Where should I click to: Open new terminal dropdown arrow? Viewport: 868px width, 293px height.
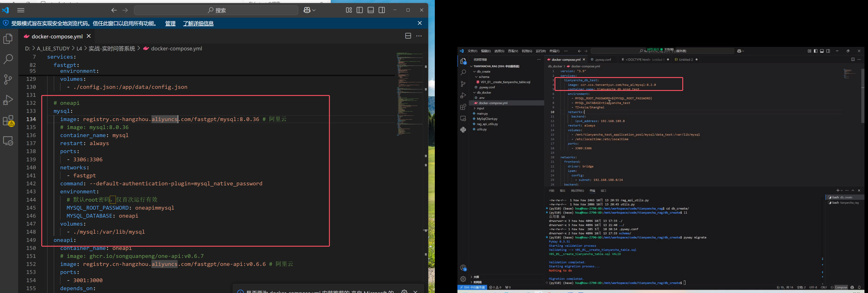click(842, 191)
